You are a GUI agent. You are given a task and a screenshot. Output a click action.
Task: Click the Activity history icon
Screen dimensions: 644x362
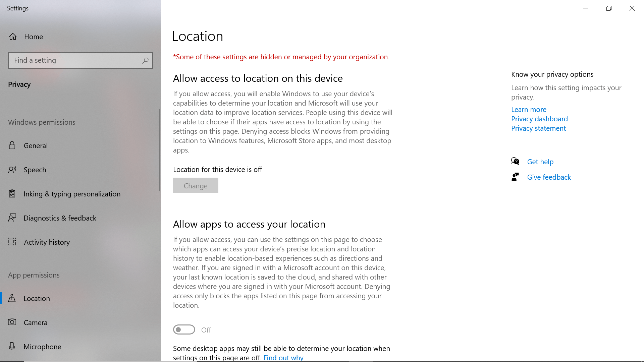(12, 242)
